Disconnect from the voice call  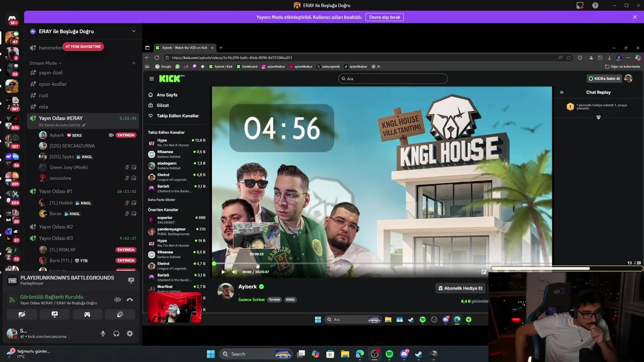pos(130,300)
